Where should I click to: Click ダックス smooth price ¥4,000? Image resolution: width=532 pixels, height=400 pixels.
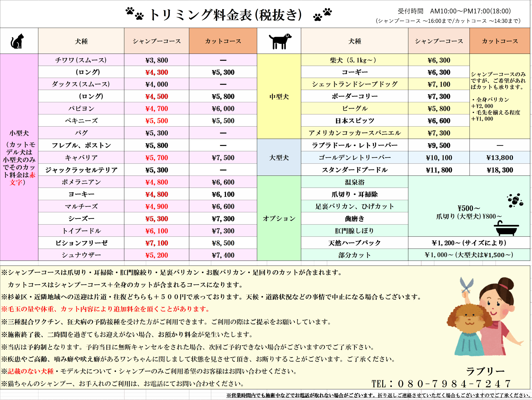[x=156, y=84]
